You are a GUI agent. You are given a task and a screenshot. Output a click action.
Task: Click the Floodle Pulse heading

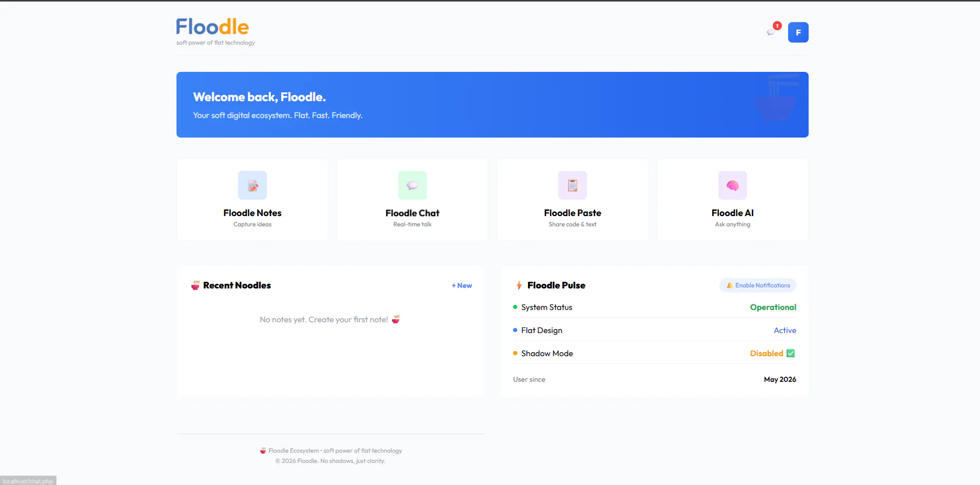coord(556,285)
